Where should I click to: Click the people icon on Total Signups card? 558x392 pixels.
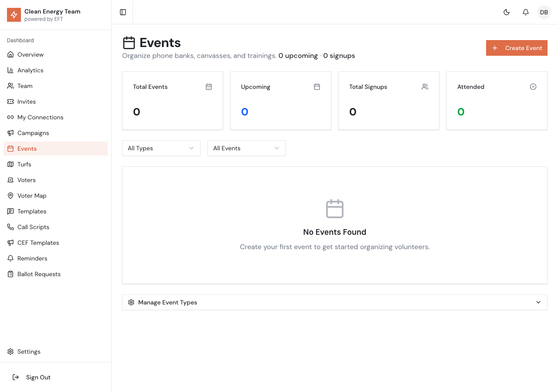425,87
